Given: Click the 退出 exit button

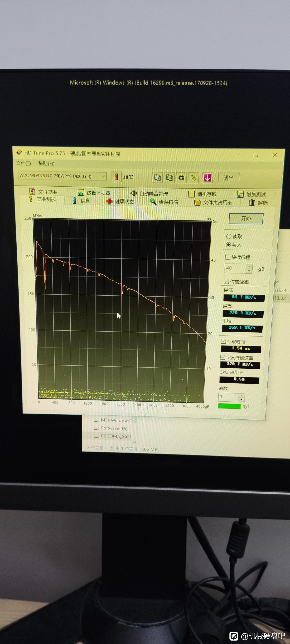Looking at the screenshot, I should (229, 178).
